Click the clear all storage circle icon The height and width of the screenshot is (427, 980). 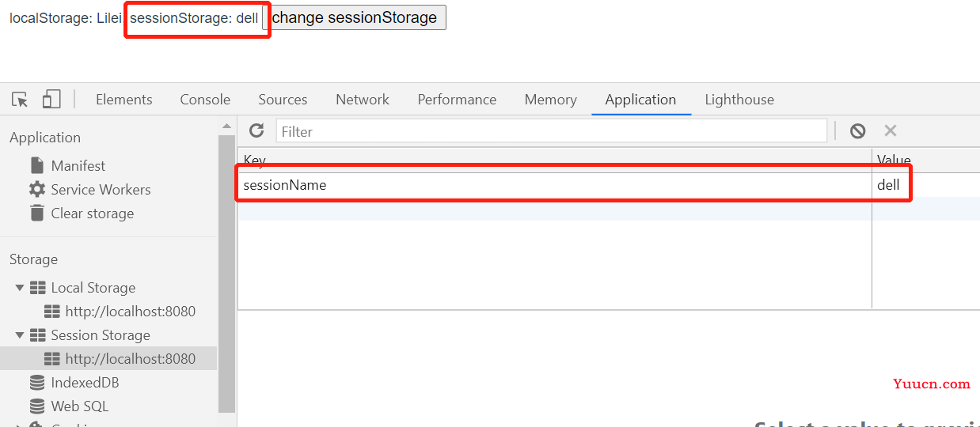(x=858, y=131)
